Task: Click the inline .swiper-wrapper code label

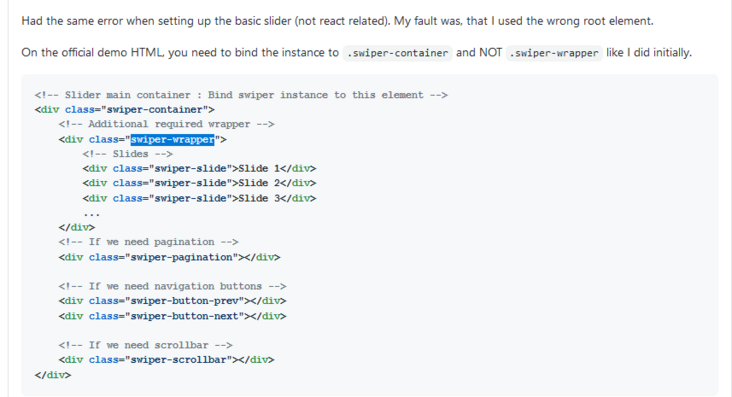Action: click(554, 53)
